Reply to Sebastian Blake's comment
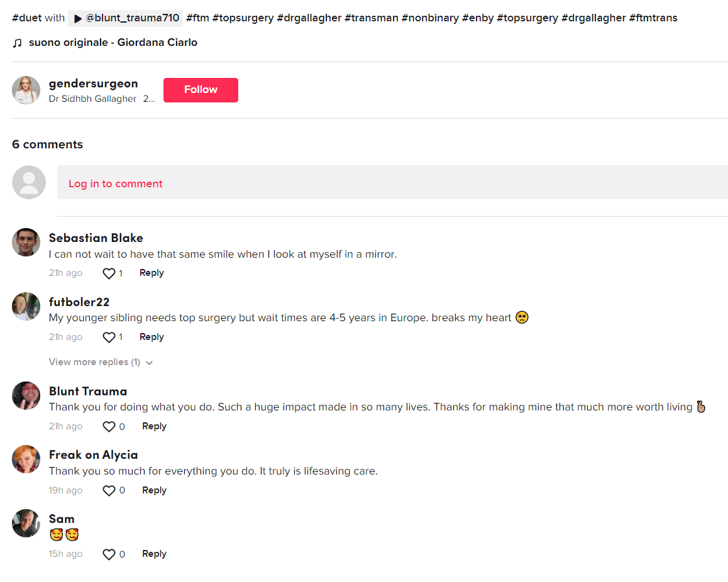This screenshot has width=728, height=582. click(x=152, y=273)
